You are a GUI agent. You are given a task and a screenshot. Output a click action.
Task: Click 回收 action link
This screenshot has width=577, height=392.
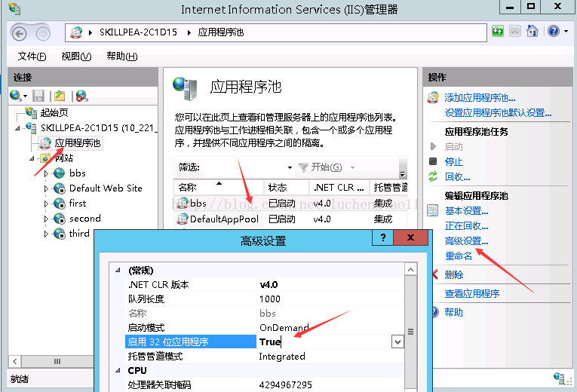point(457,176)
